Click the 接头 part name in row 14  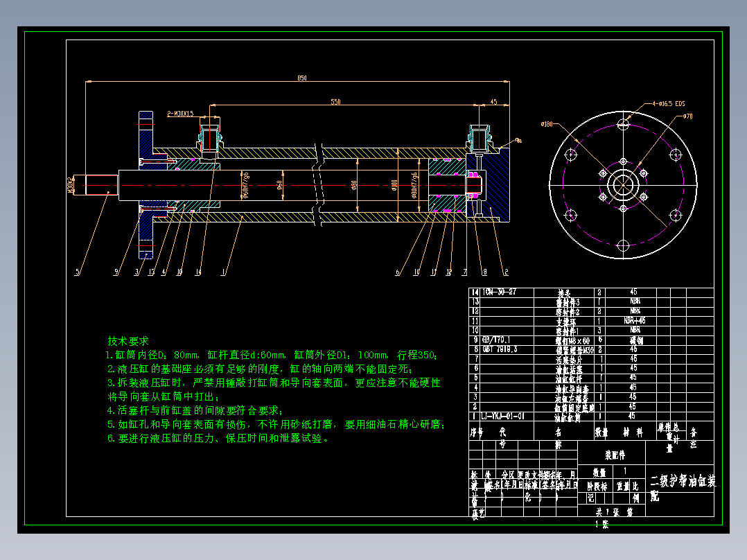coord(564,292)
